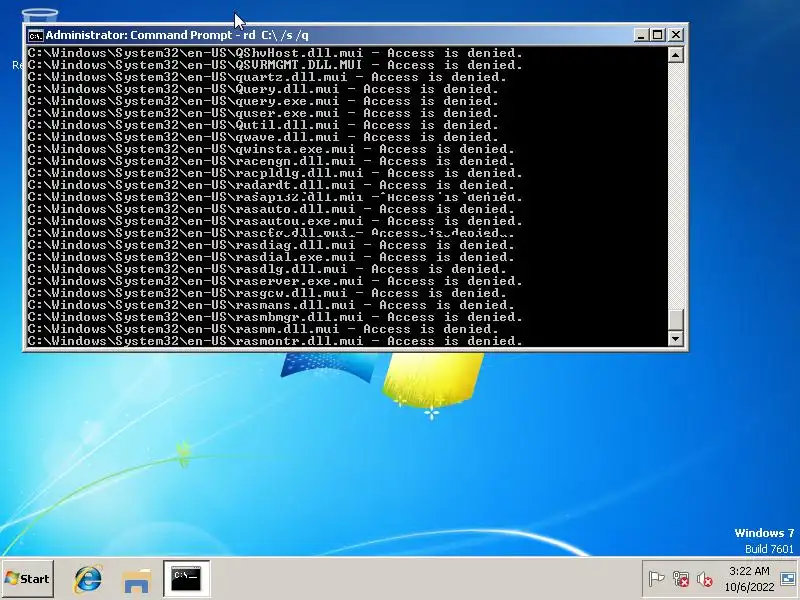Click the rasdial.exe.mui output line
The image size is (800, 600).
[x=271, y=257]
